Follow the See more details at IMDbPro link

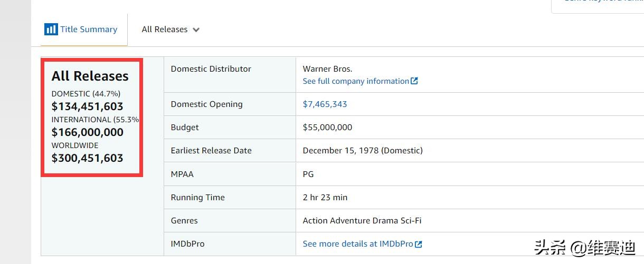(358, 244)
